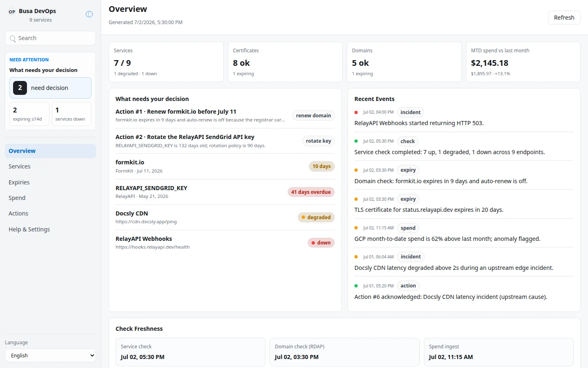Open the '2 need decision' card
Image resolution: width=588 pixels, height=368 pixels.
coord(51,88)
